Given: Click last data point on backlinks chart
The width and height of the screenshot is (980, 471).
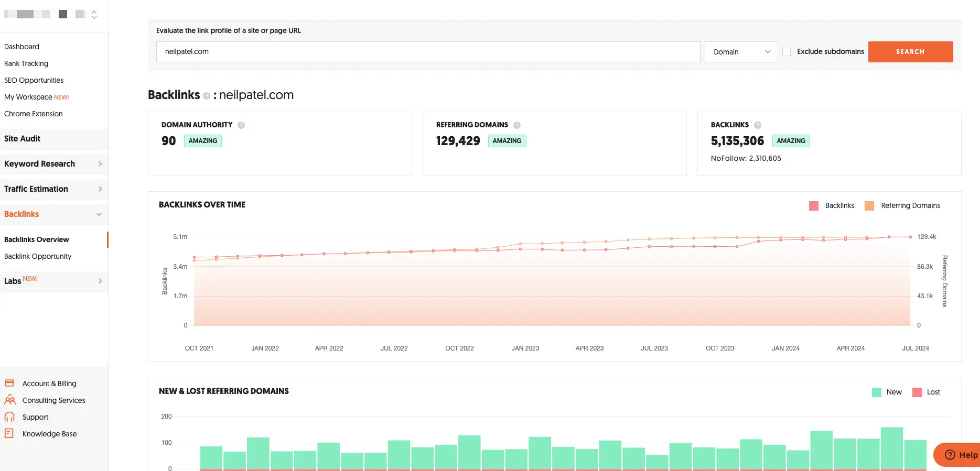Looking at the screenshot, I should pos(910,237).
